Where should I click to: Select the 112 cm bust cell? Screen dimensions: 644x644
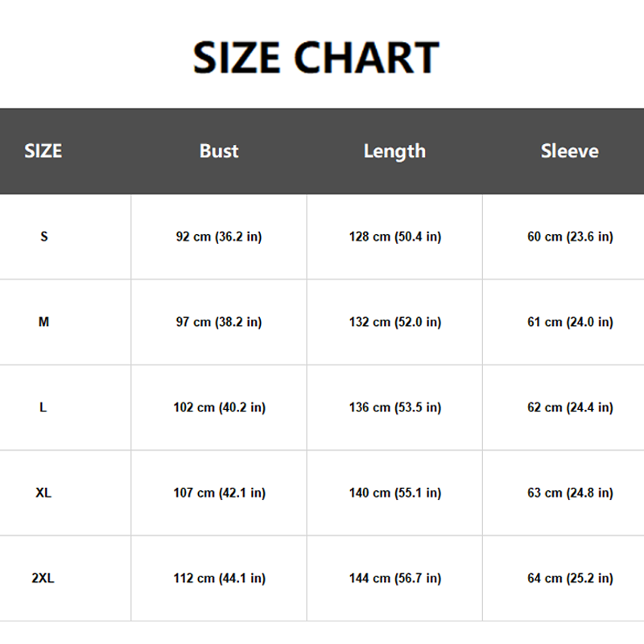219,578
